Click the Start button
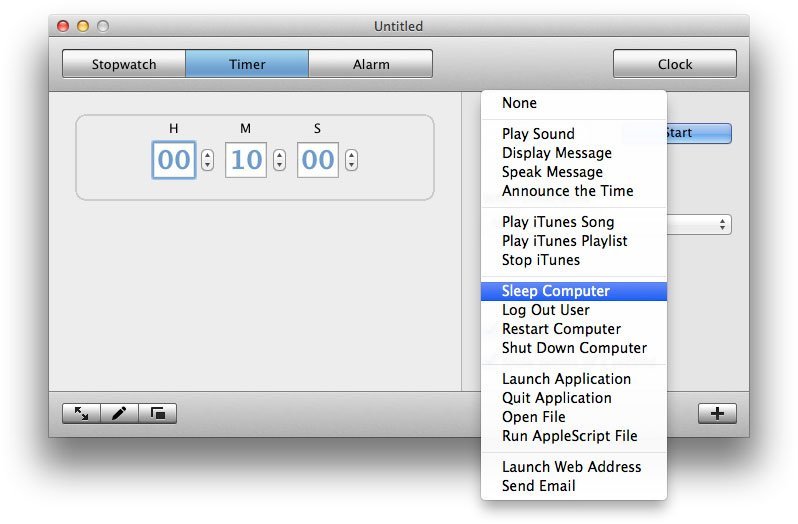This screenshot has height=524, width=798. pyautogui.click(x=699, y=133)
